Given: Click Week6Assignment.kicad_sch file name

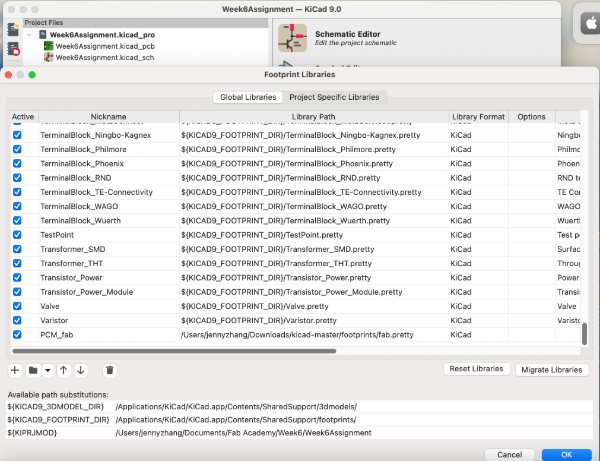Looking at the screenshot, I should (105, 58).
